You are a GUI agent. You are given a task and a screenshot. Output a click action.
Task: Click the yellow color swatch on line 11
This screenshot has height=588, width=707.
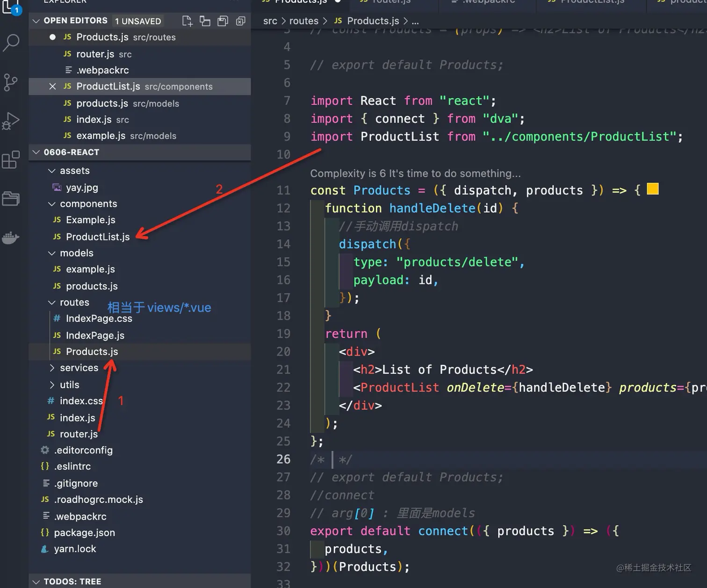[653, 189]
